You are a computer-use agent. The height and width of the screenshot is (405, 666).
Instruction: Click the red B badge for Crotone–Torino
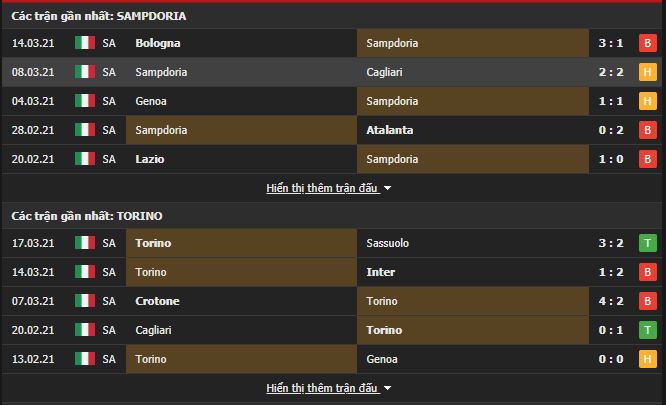point(647,301)
